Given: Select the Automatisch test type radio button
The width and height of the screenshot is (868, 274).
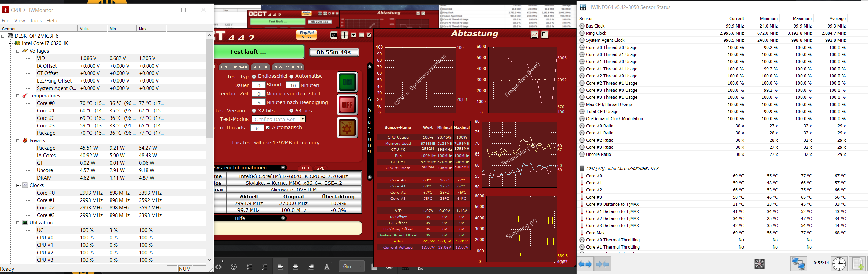Looking at the screenshot, I should 291,77.
